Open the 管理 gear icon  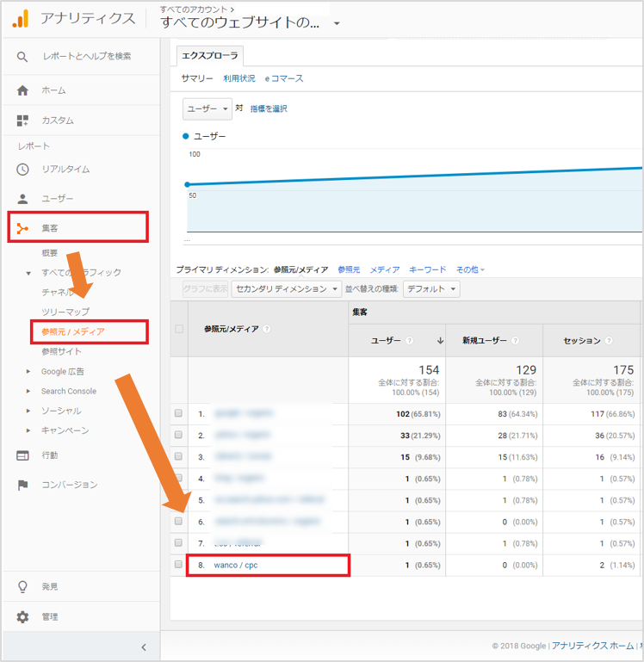tap(22, 616)
